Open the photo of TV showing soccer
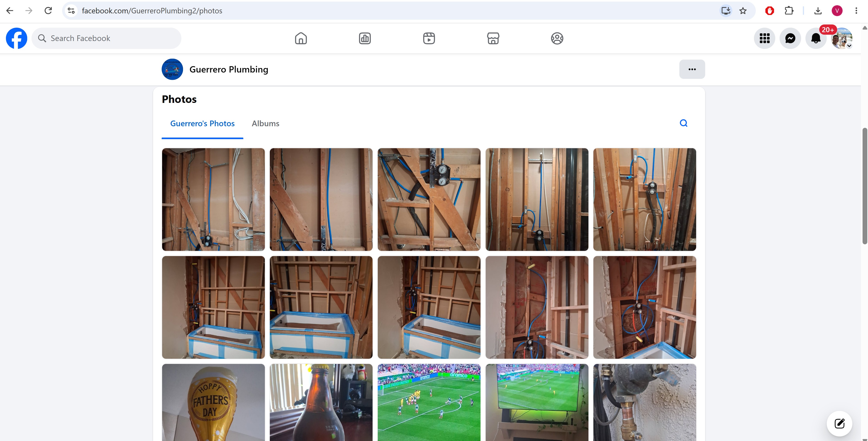 [x=537, y=402]
